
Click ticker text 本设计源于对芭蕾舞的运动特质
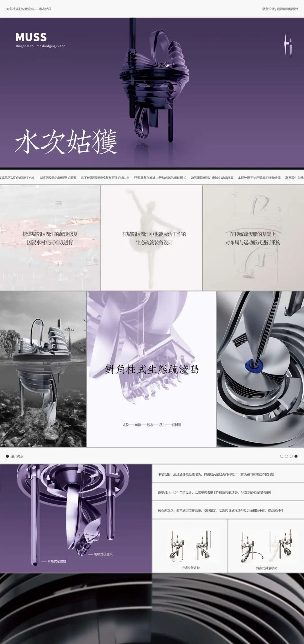point(259,178)
